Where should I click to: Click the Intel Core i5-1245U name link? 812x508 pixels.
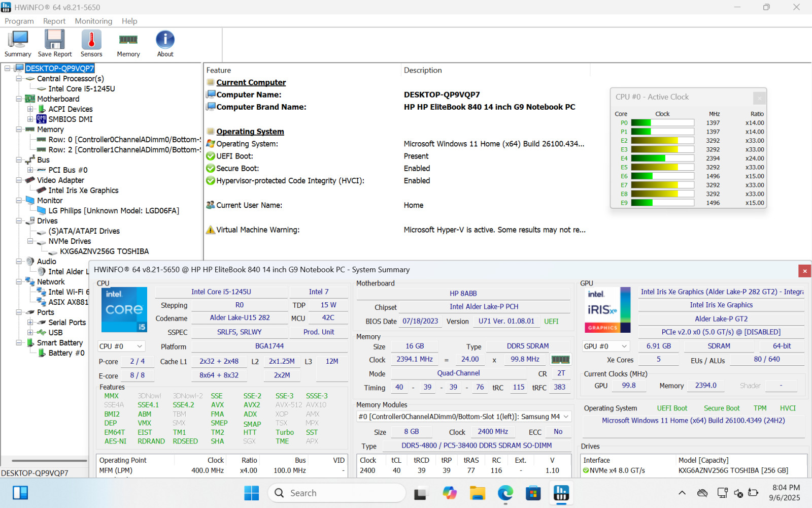coord(221,292)
